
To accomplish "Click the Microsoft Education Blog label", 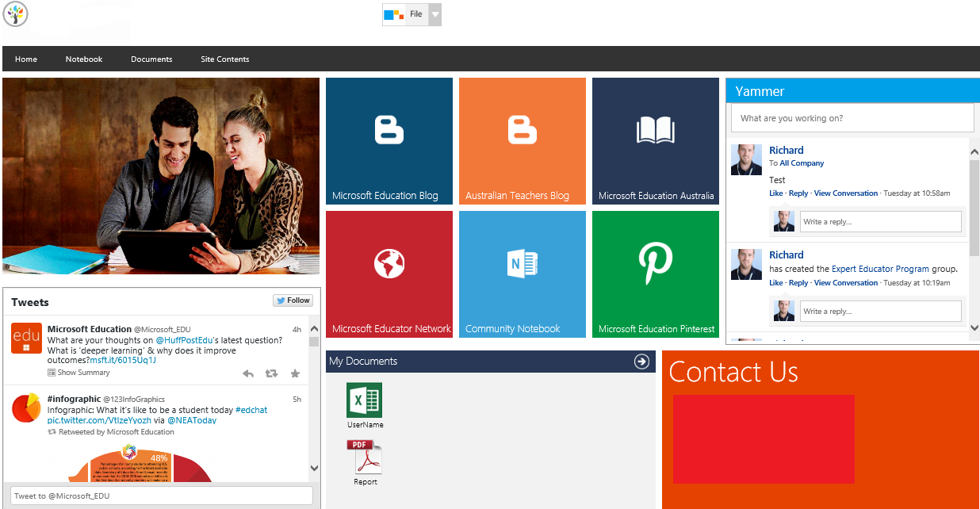I will click(x=385, y=196).
